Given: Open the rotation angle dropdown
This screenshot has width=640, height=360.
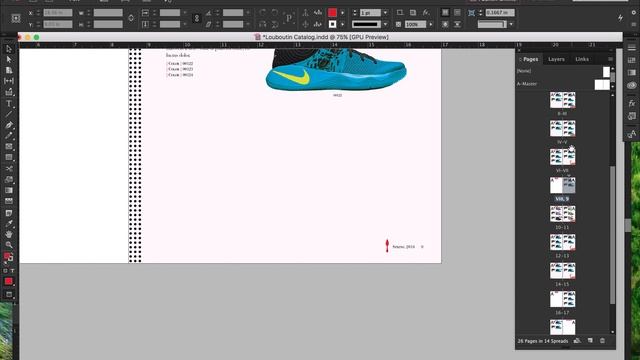Looking at the screenshot, I should 248,13.
